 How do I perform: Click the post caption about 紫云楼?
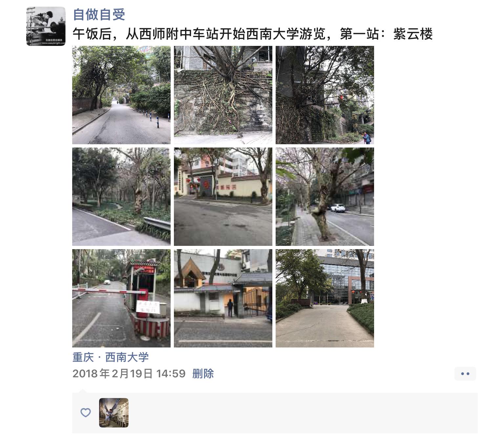[253, 34]
